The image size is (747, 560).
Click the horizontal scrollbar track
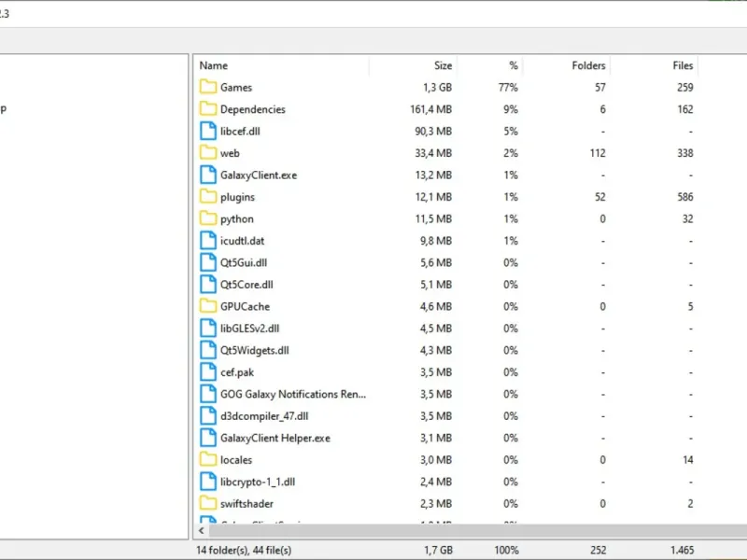click(478, 530)
